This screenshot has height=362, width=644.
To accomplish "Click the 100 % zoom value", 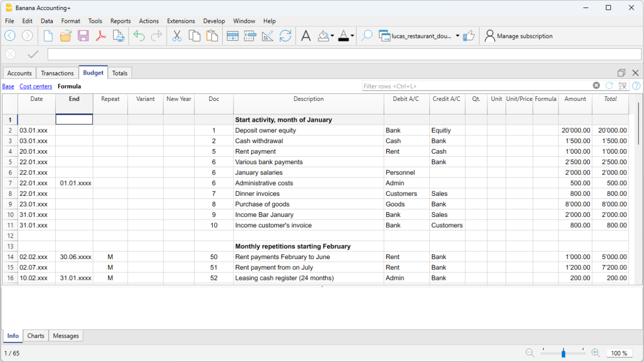I will point(619,353).
